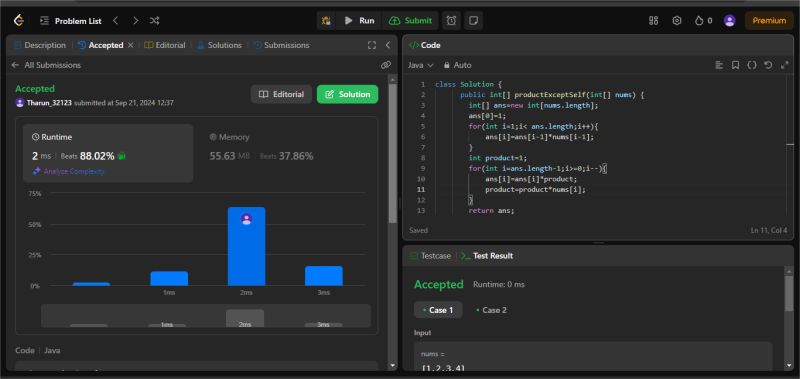The width and height of the screenshot is (800, 379).
Task: Collapse the left panel chevron
Action: (388, 45)
